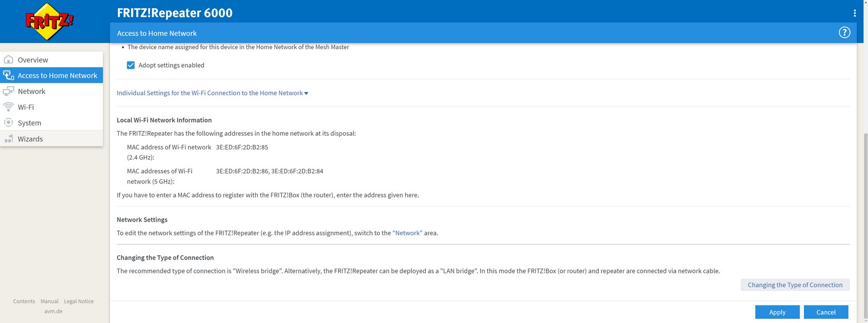The image size is (868, 323).
Task: Go to Overview menu item
Action: pos(52,59)
